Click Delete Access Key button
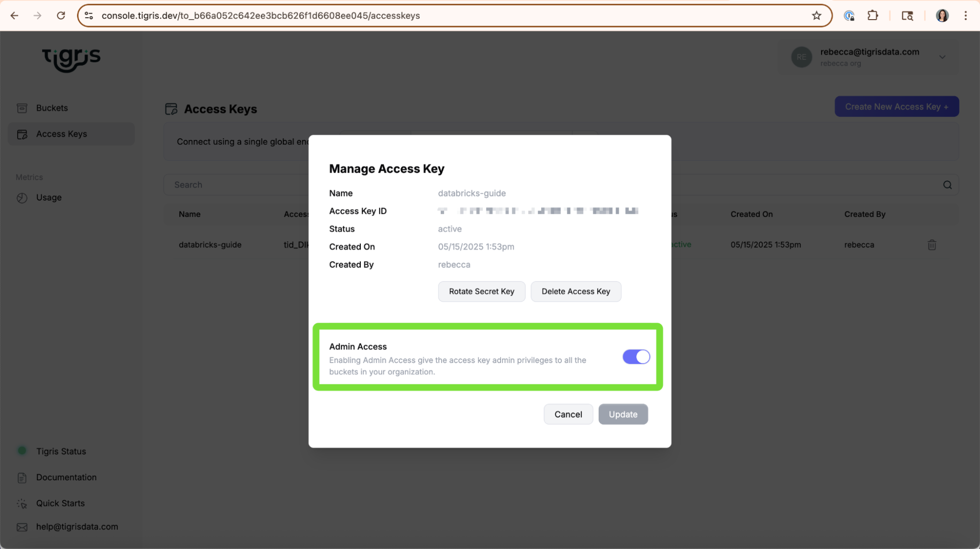The image size is (980, 549). pos(576,291)
